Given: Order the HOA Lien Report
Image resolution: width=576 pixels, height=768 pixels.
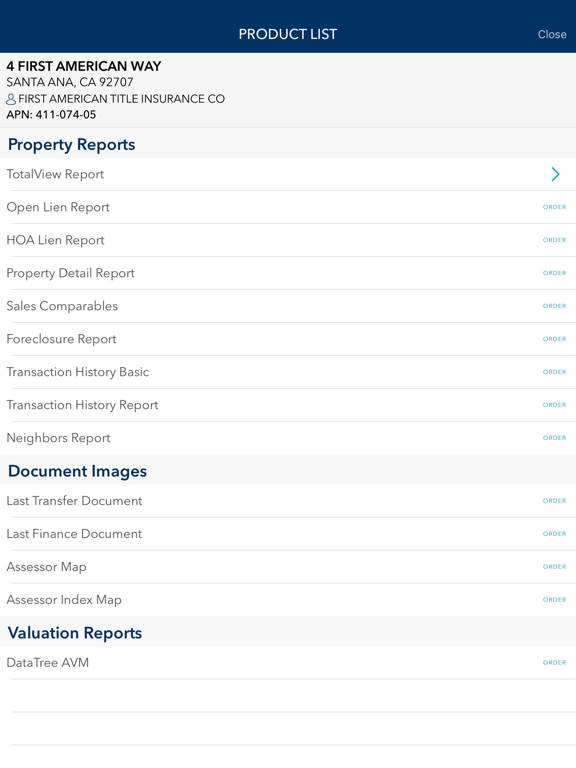Looking at the screenshot, I should (x=554, y=240).
